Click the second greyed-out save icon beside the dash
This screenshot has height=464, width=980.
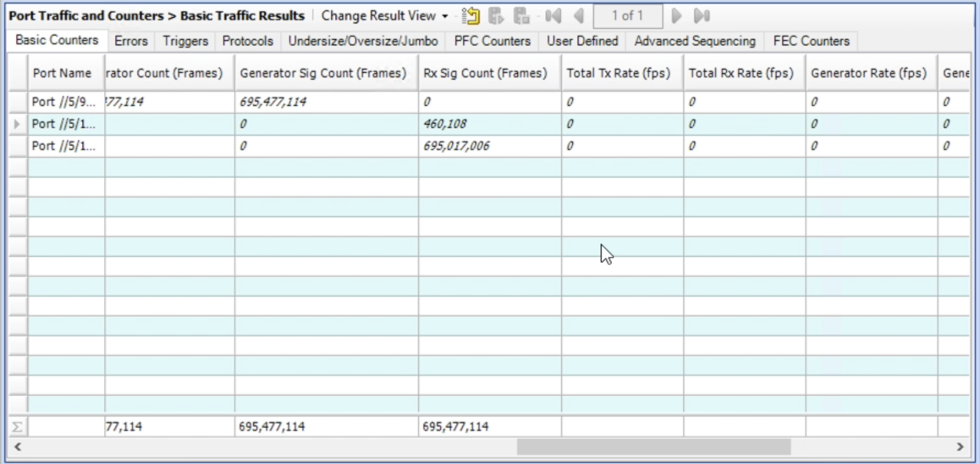[521, 16]
